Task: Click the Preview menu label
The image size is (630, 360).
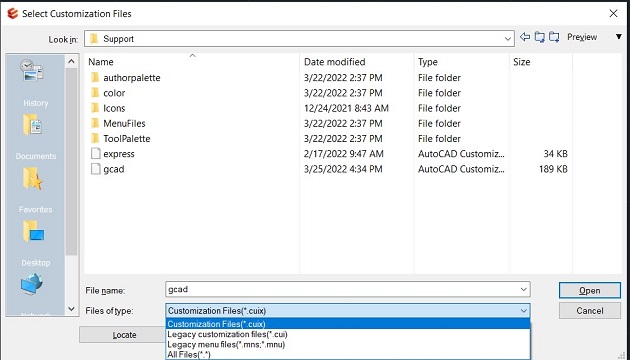Action: pyautogui.click(x=582, y=37)
